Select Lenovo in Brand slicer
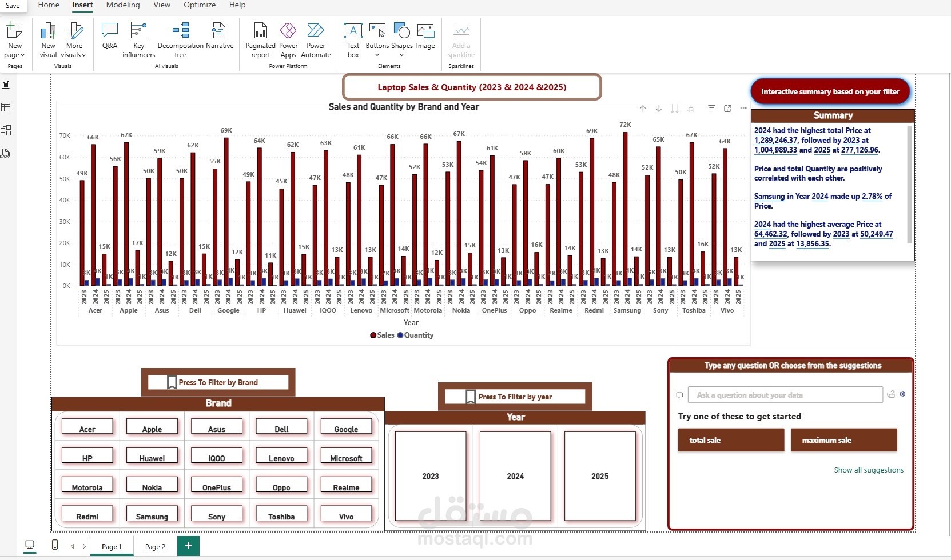The height and width of the screenshot is (560, 951). (x=281, y=456)
